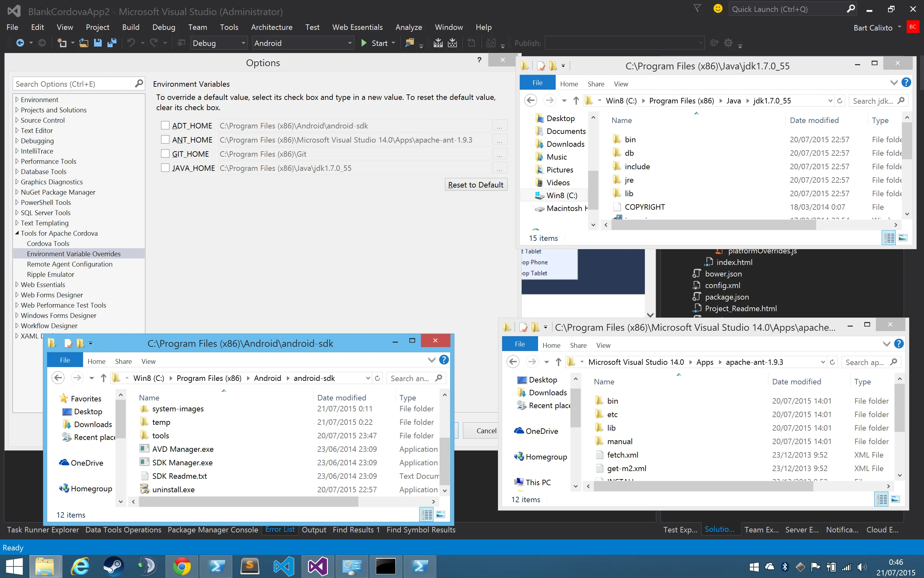This screenshot has width=924, height=578.
Task: Open the Build menu
Action: tap(131, 27)
